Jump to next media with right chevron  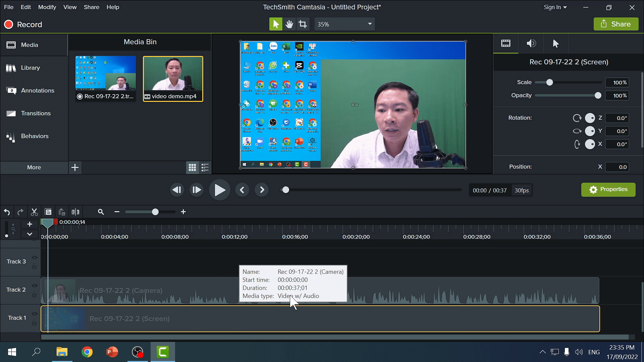click(262, 190)
